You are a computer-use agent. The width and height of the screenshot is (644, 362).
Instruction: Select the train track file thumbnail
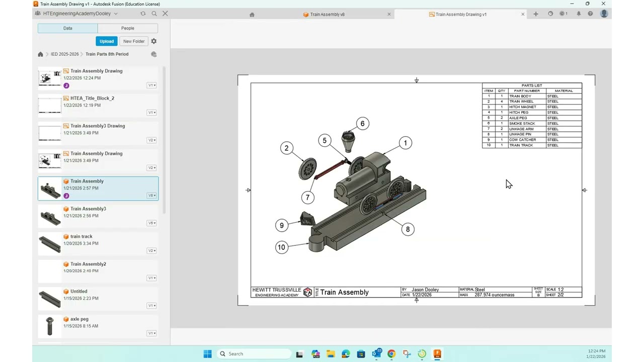pos(50,244)
